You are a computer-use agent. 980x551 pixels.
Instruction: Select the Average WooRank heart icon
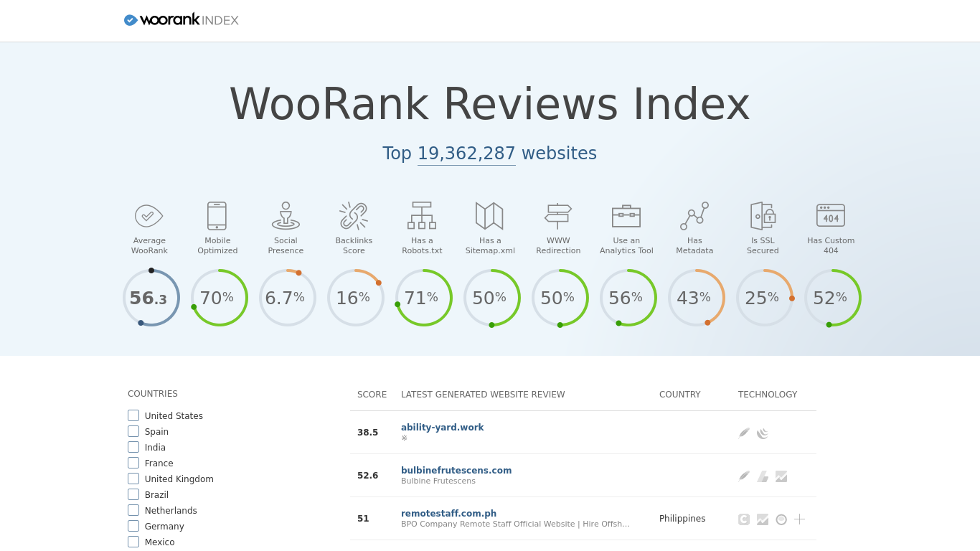pos(149,215)
